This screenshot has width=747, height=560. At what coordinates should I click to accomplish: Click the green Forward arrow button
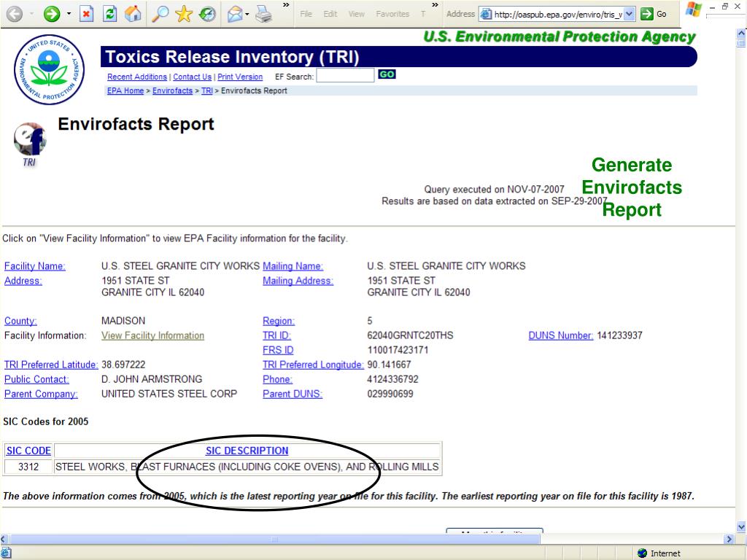52,14
